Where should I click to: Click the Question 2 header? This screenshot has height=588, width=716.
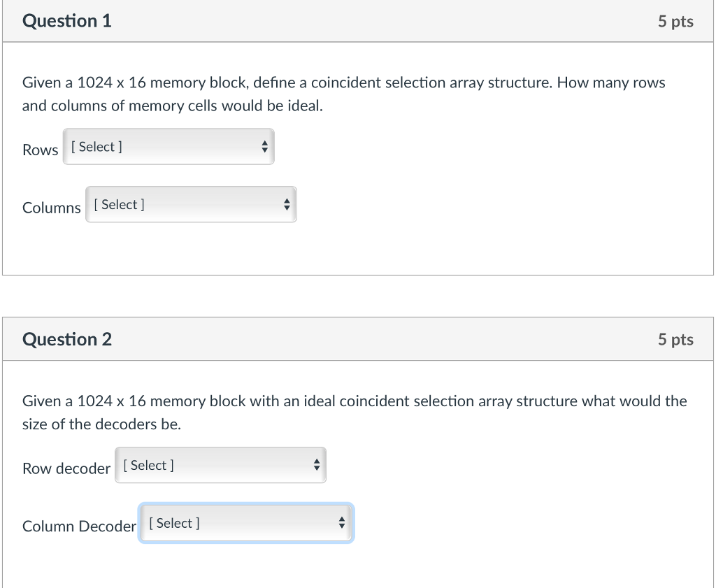coord(66,339)
